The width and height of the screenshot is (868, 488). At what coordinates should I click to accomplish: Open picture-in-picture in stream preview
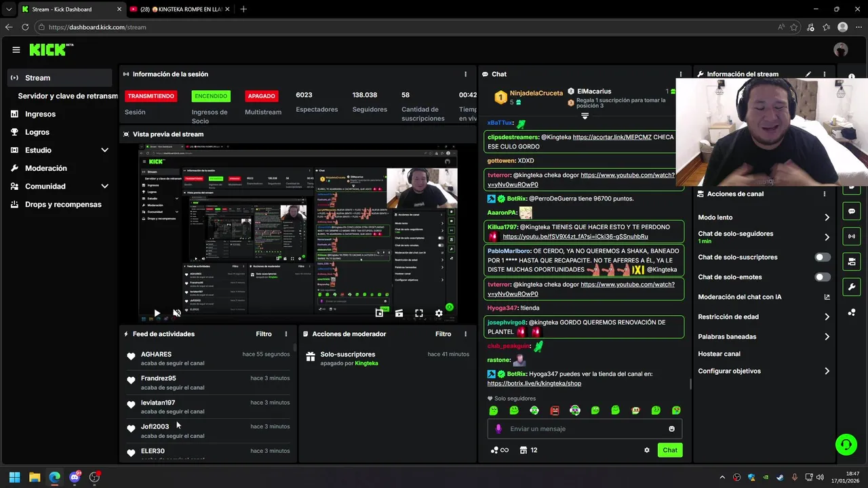pos(379,313)
